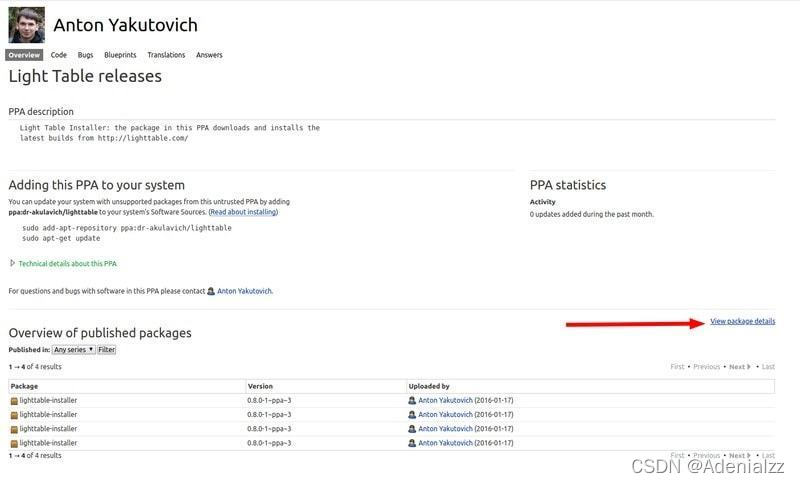Click the top pagination 'Last' link
The width and height of the screenshot is (800, 483).
[x=768, y=367]
